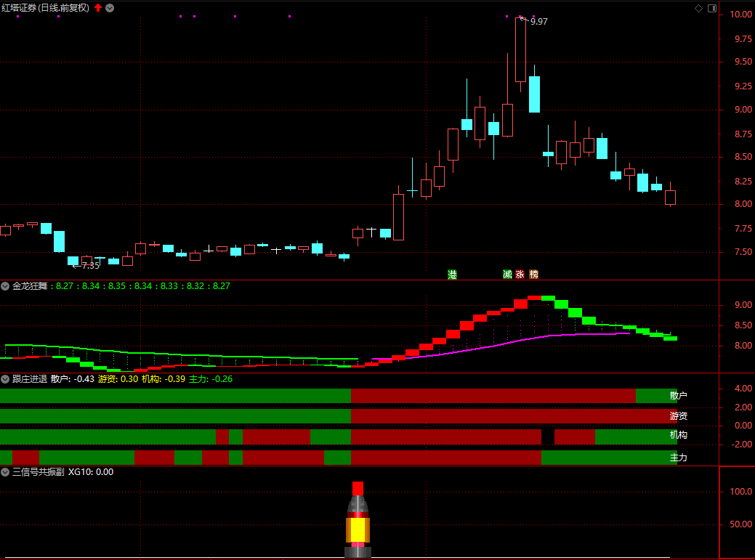Click the 9.97 high price label
Screen dimensions: 755x560
tap(538, 22)
